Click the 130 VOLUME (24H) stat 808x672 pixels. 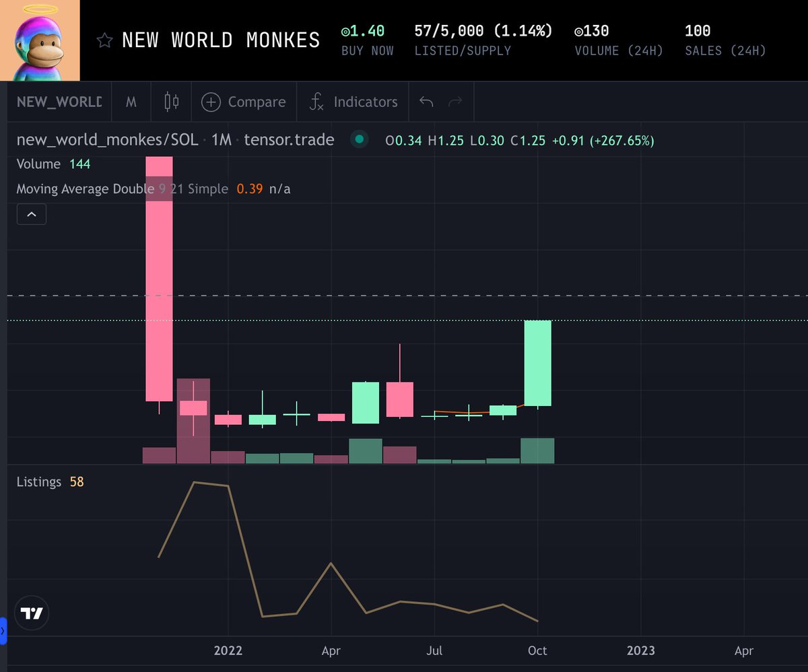click(618, 40)
